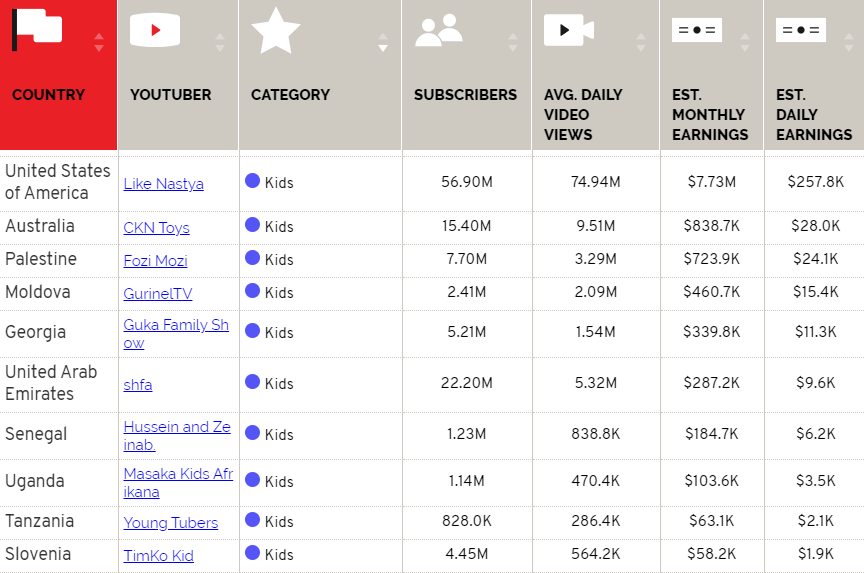Open the Hussein and Zeinab link

coord(177,435)
